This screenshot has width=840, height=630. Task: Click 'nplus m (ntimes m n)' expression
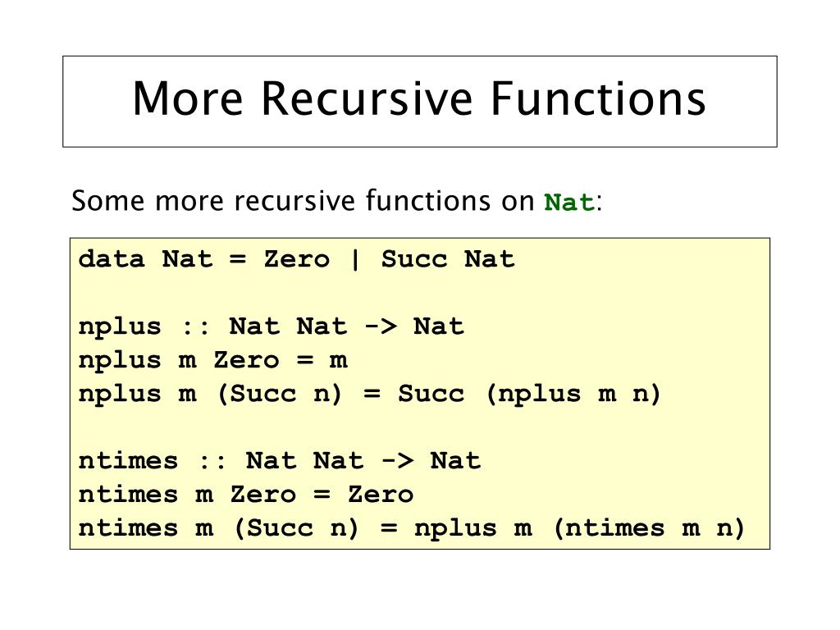[x=580, y=528]
